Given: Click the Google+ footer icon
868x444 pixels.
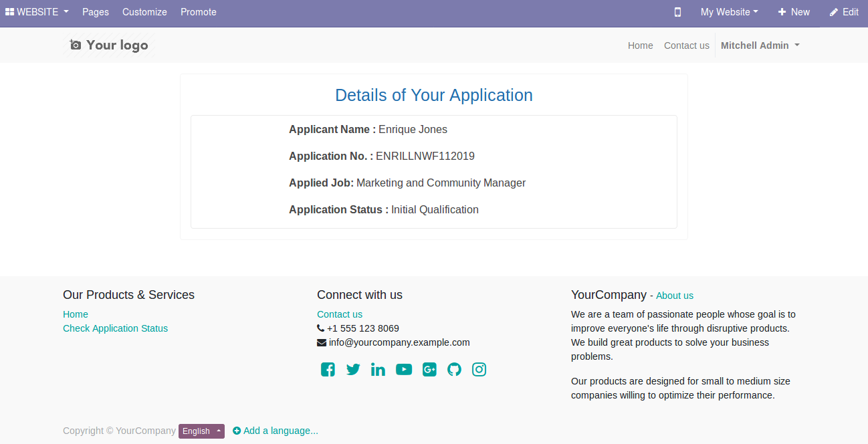Looking at the screenshot, I should click(x=429, y=369).
